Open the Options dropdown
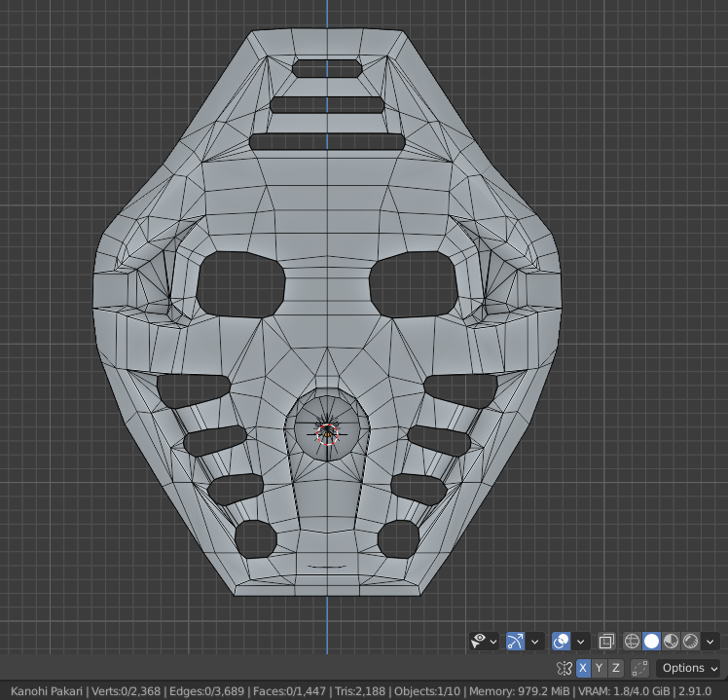Image resolution: width=728 pixels, height=700 pixels. point(688,668)
